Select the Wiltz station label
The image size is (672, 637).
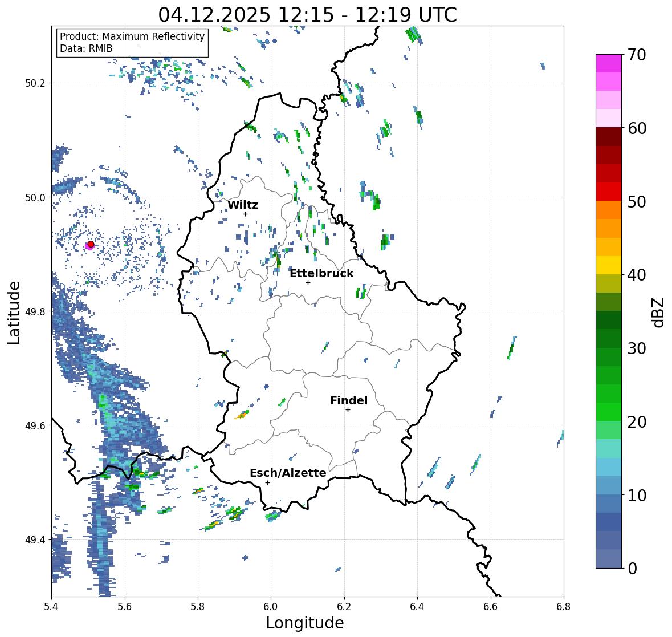click(243, 205)
